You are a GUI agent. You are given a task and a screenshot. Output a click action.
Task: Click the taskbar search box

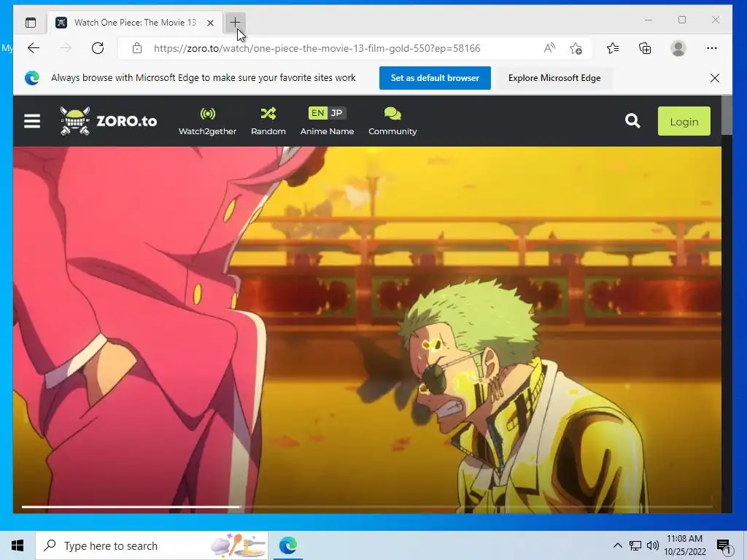[x=152, y=545]
